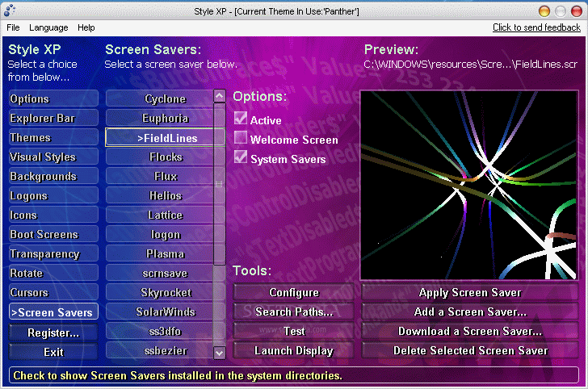The width and height of the screenshot is (588, 389).
Task: Select the SolarWinds screen saver
Action: point(160,312)
